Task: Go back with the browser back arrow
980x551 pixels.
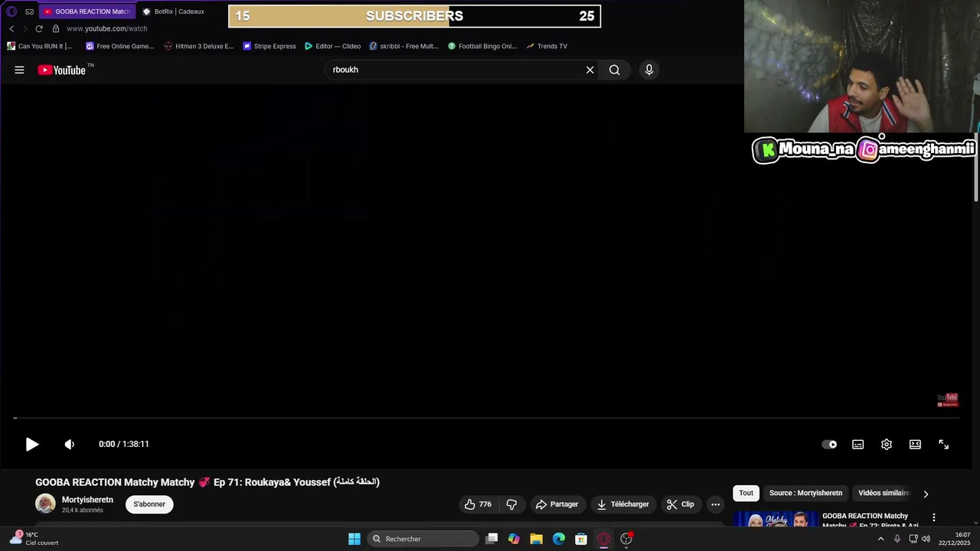Action: [x=11, y=28]
